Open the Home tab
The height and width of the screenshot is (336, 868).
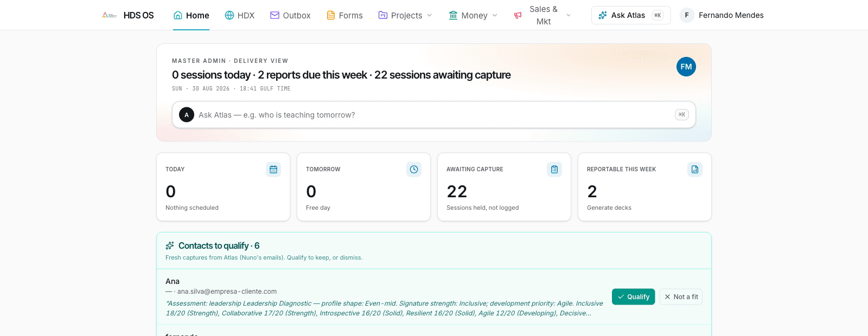pos(191,15)
